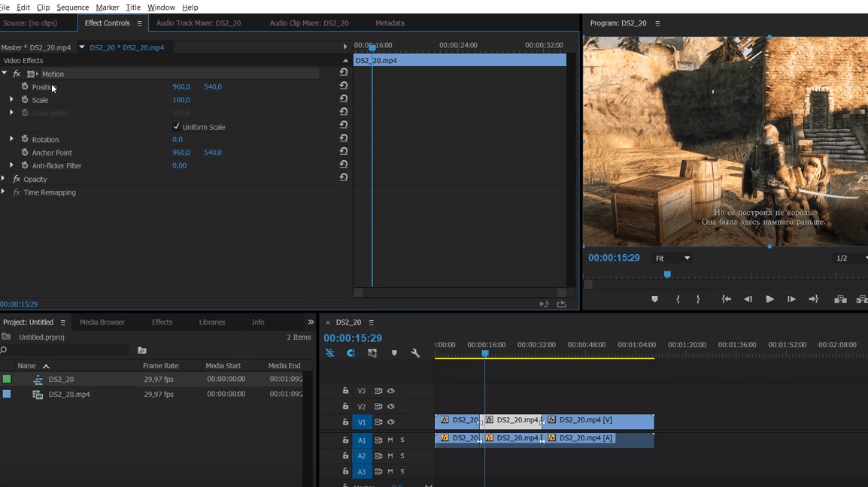Select DS2_20.mp4 in project bin

(69, 395)
